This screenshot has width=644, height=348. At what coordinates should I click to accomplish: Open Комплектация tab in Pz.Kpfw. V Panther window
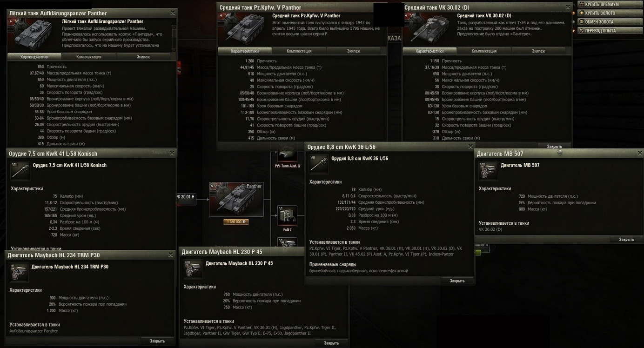(299, 51)
